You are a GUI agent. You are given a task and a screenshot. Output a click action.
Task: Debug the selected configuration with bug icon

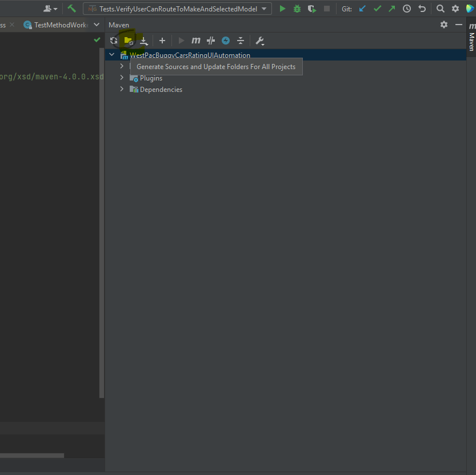[x=297, y=9]
